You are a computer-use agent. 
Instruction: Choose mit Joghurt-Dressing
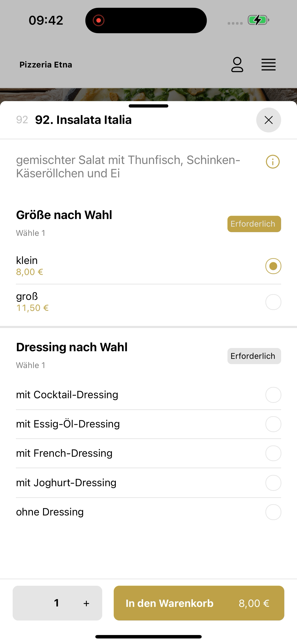(x=148, y=483)
